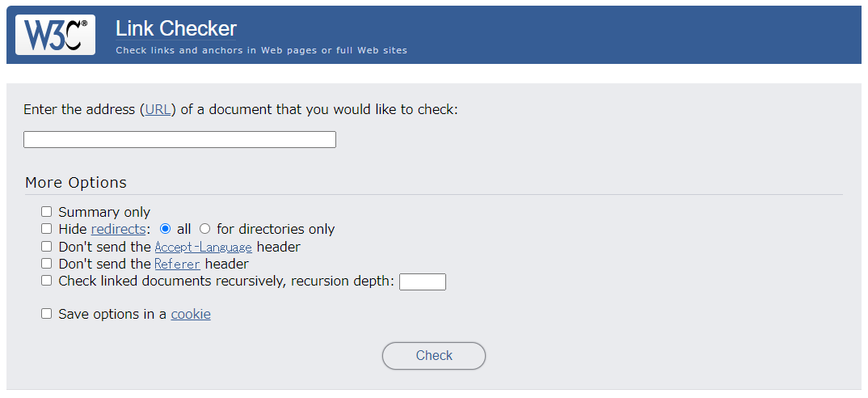Click the recursion depth input box
This screenshot has height=398, width=868.
point(423,282)
